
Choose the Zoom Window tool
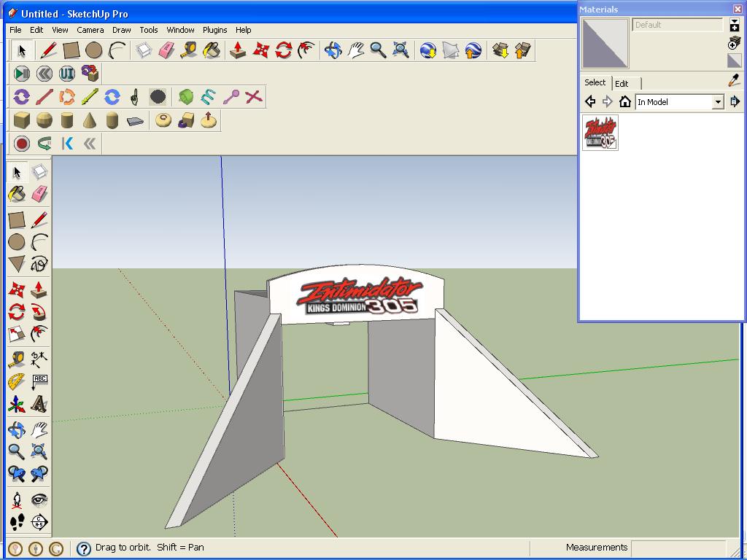[39, 451]
